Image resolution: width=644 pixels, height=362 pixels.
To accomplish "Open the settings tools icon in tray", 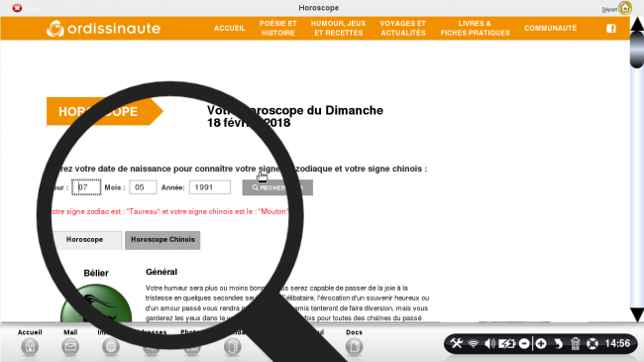I will [457, 343].
